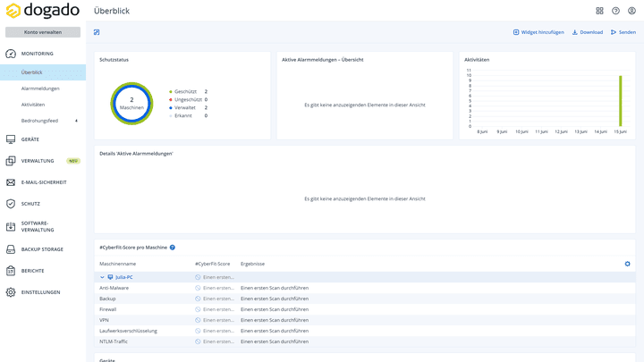Select Alarmmeldungen in the sidebar
The width and height of the screenshot is (644, 362).
[40, 88]
